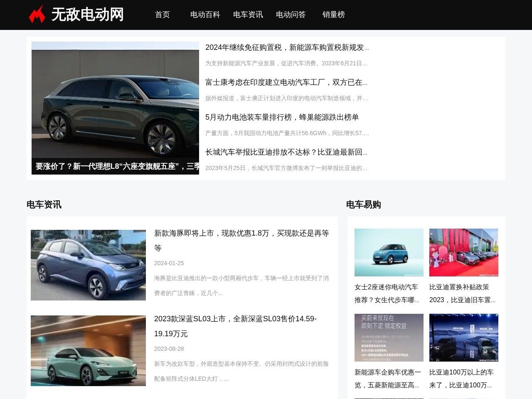Open headline 5月动力电池装车量排行榜
This screenshot has height=399, width=532.
[x=282, y=117]
